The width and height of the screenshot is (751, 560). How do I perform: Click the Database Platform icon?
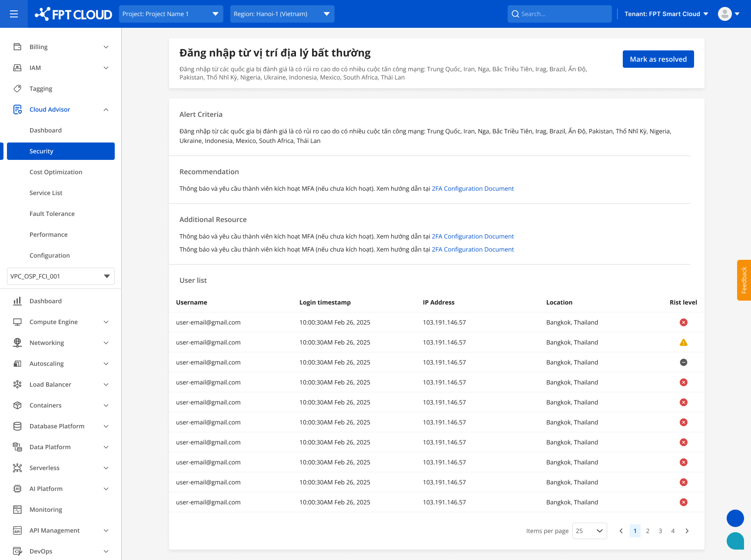pos(17,426)
